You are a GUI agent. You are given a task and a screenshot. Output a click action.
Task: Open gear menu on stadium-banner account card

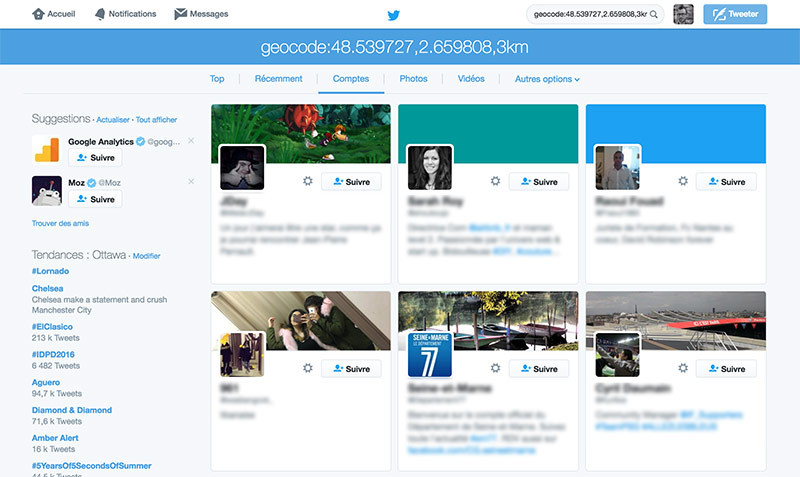tap(683, 368)
